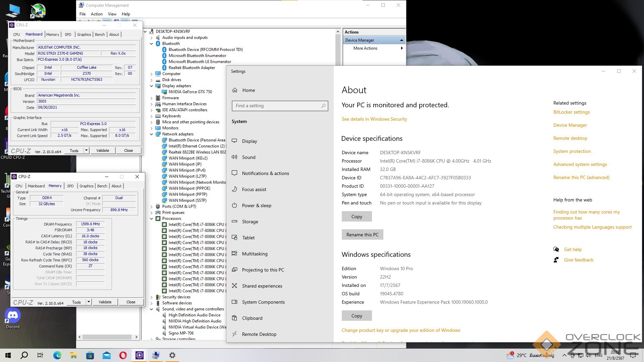
Task: Collapse the Bluetooth device category
Action: pyautogui.click(x=152, y=44)
